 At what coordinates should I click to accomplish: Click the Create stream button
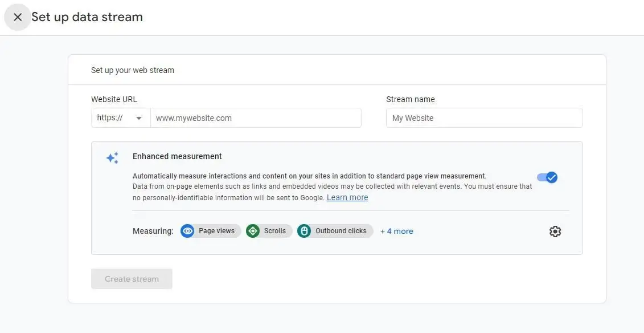[132, 279]
